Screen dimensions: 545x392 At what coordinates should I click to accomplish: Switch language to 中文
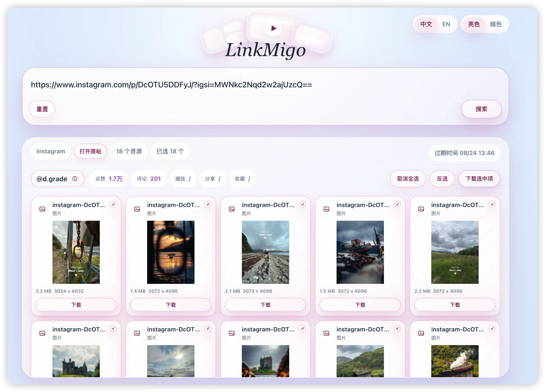(426, 24)
